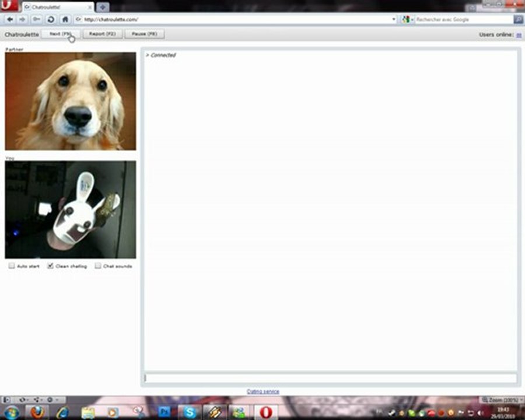This screenshot has width=525, height=420.
Task: Reload the page with the refresh icon
Action: [51, 19]
